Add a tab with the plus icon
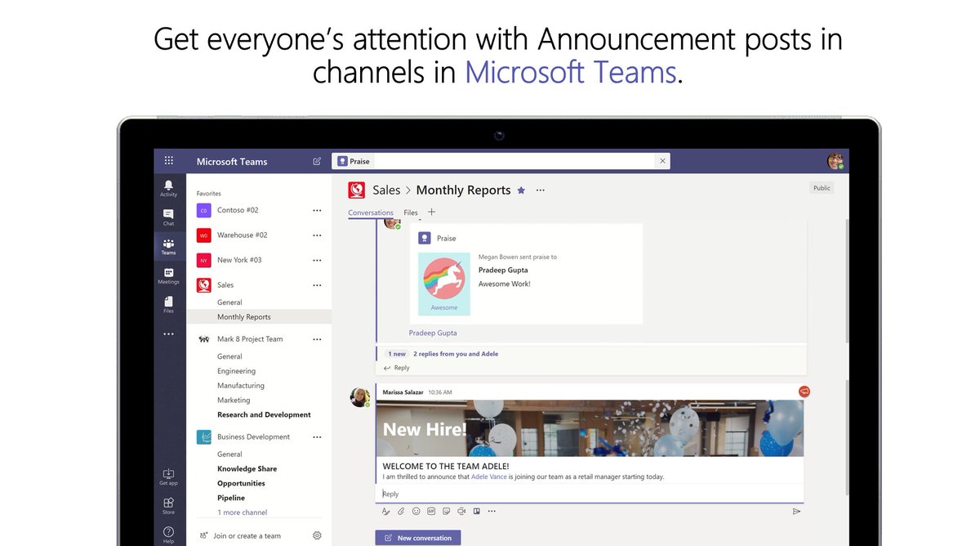Screen dimensions: 980x546 (432, 212)
